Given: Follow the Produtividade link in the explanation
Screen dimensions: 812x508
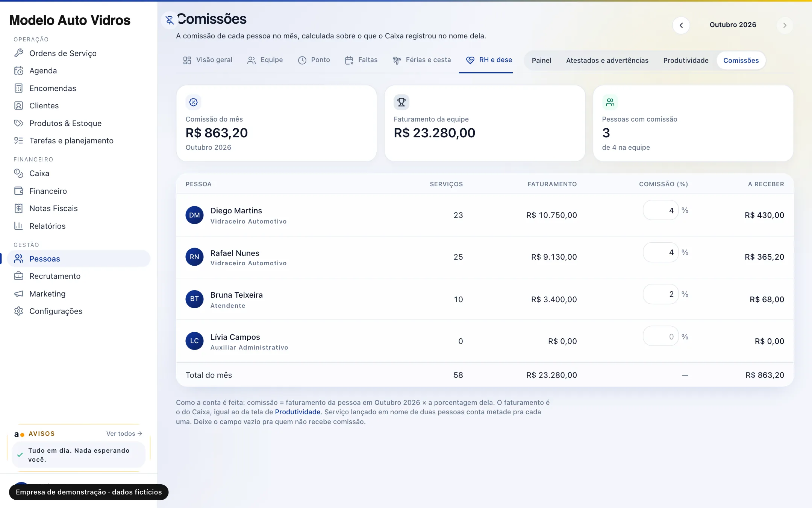Looking at the screenshot, I should (x=298, y=412).
